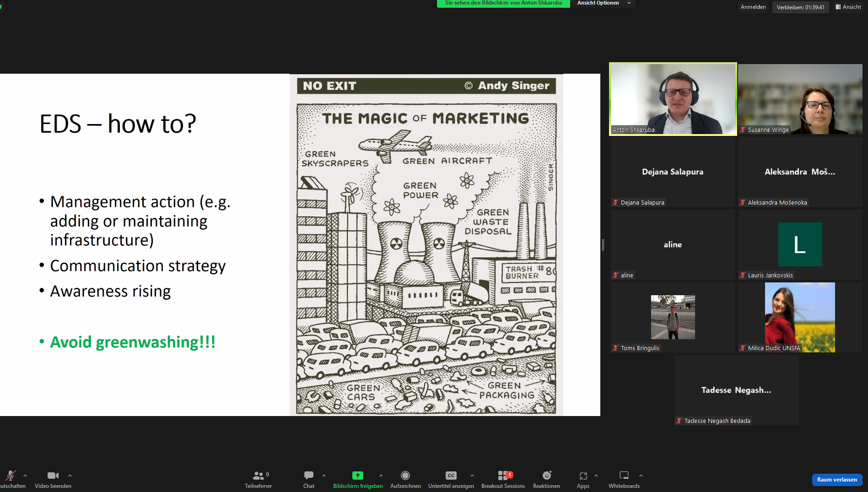The image size is (868, 492).
Task: Click muted mic icon by Milica Dudic
Action: (x=743, y=348)
